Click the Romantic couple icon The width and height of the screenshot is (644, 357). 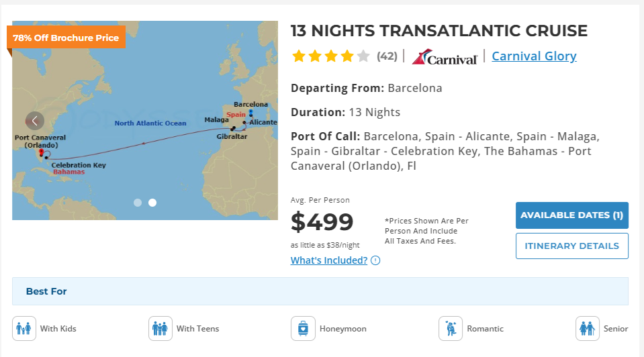pos(451,329)
